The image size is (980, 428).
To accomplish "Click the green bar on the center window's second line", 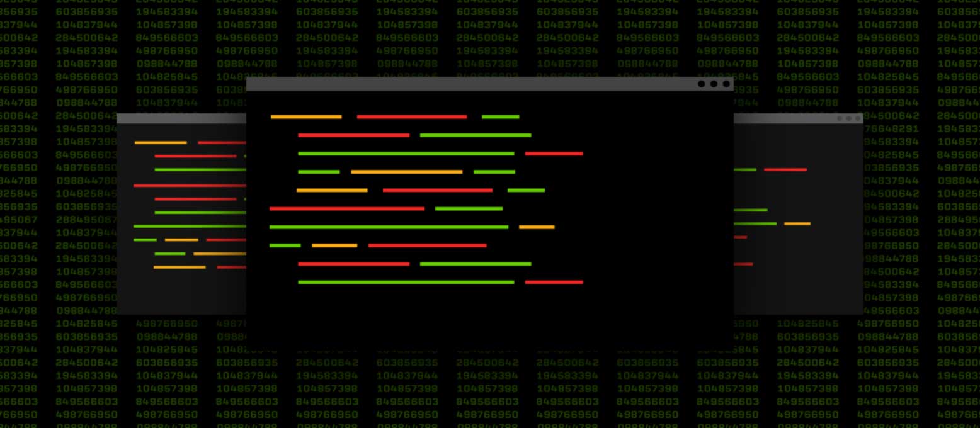I will [475, 135].
